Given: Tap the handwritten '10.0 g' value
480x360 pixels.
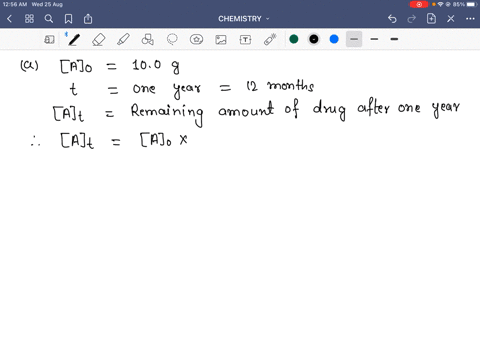Looking at the screenshot, I should (156, 66).
